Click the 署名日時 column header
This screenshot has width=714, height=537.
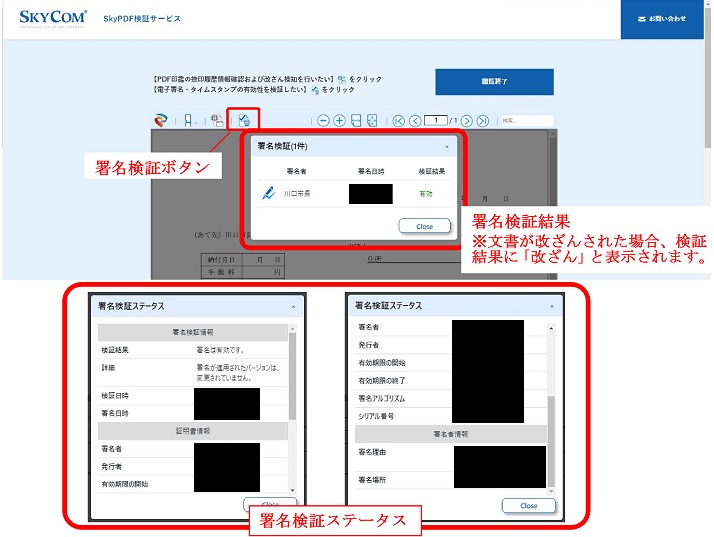371,171
